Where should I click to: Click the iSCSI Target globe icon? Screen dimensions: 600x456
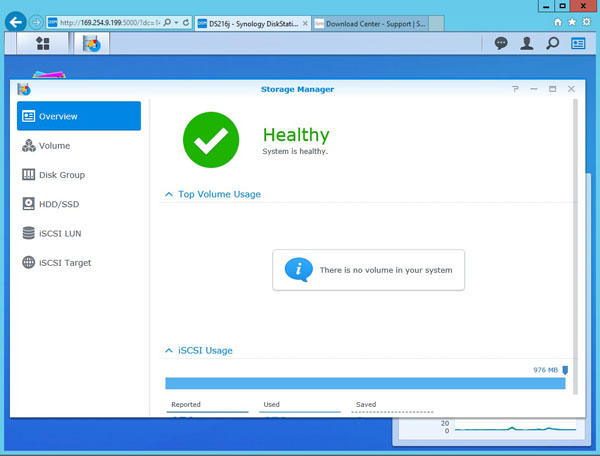29,262
